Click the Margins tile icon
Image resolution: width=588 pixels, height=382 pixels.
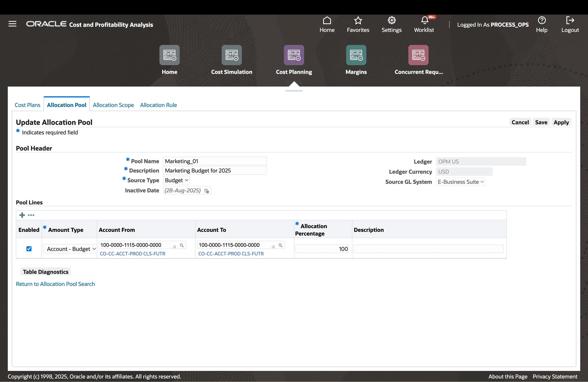(x=356, y=55)
